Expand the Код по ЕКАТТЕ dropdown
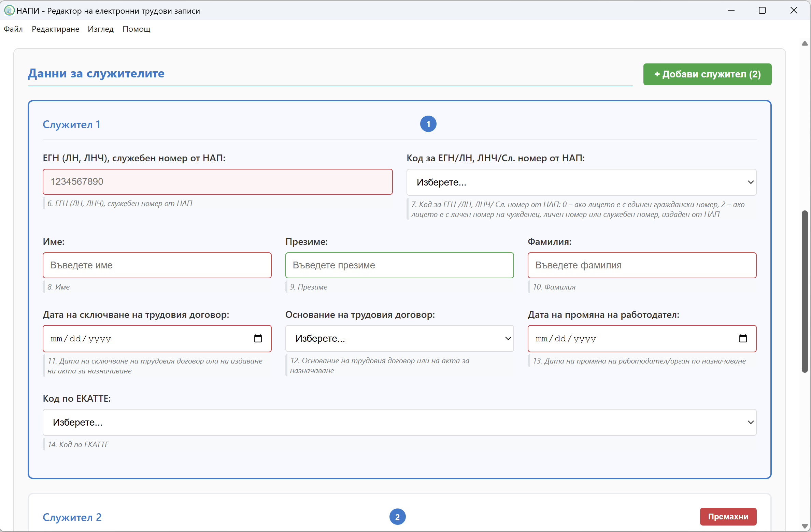This screenshot has height=532, width=811. click(x=400, y=423)
